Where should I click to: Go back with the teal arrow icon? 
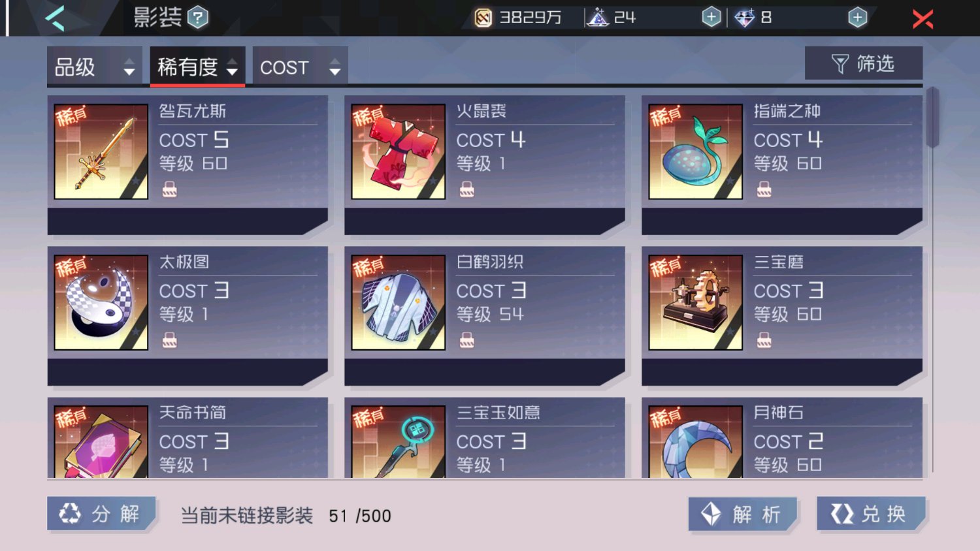coord(55,18)
